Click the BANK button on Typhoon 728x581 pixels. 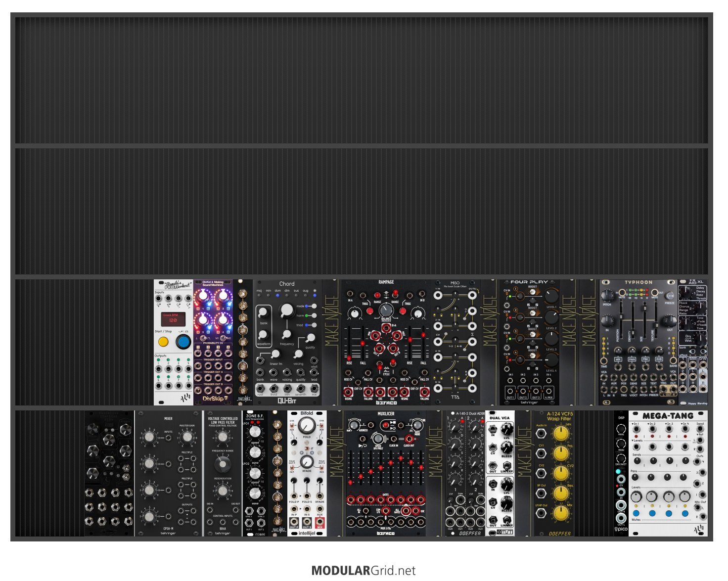673,359
